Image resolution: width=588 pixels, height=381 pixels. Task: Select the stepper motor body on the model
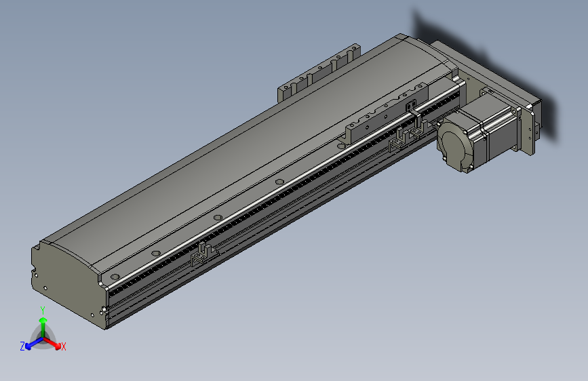point(476,133)
